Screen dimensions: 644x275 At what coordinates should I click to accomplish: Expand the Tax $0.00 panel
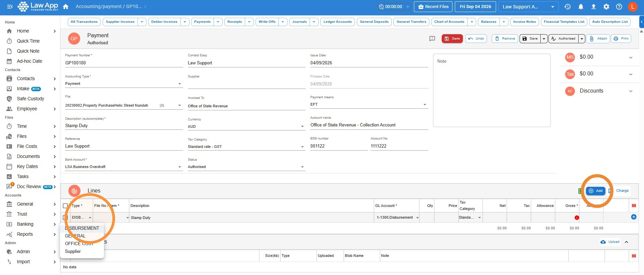pos(599,74)
